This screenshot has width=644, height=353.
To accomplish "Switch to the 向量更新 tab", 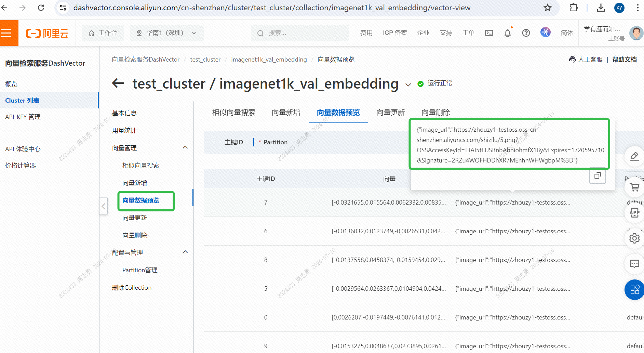I will (x=391, y=113).
